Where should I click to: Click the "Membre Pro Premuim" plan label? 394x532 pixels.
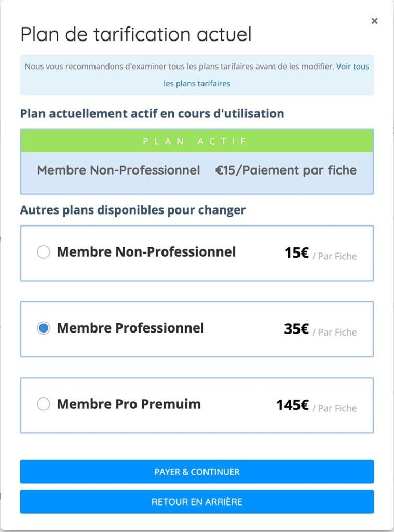tap(129, 404)
